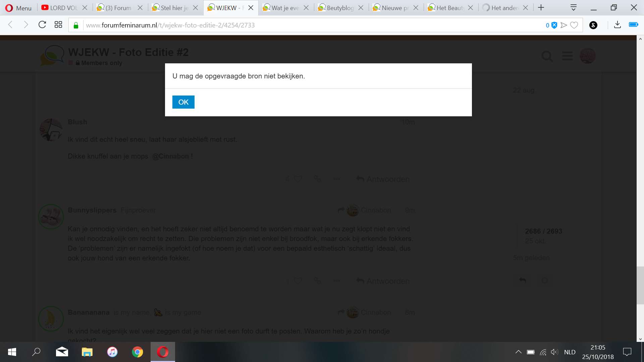Open Chrome from the taskbar
The width and height of the screenshot is (644, 362).
click(137, 352)
